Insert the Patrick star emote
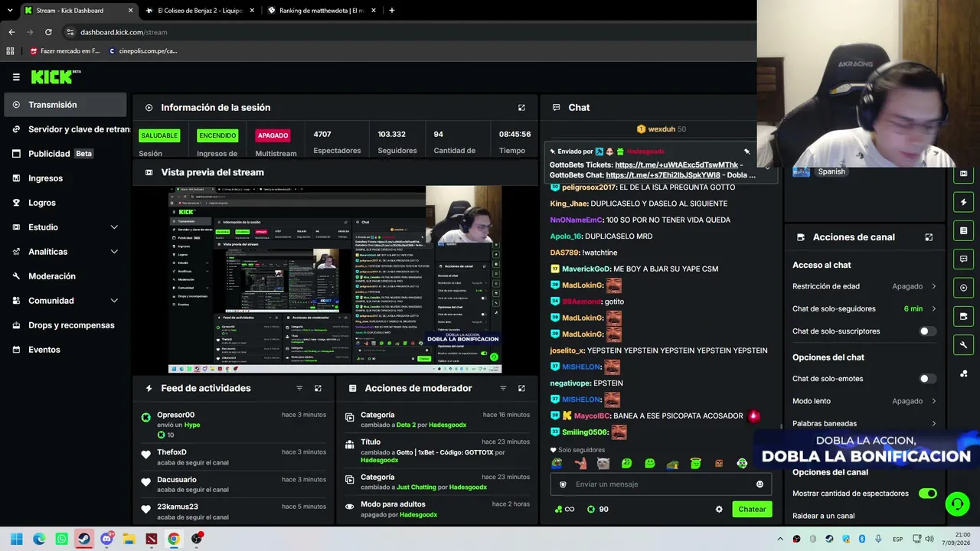This screenshot has width=980, height=551. (x=580, y=463)
